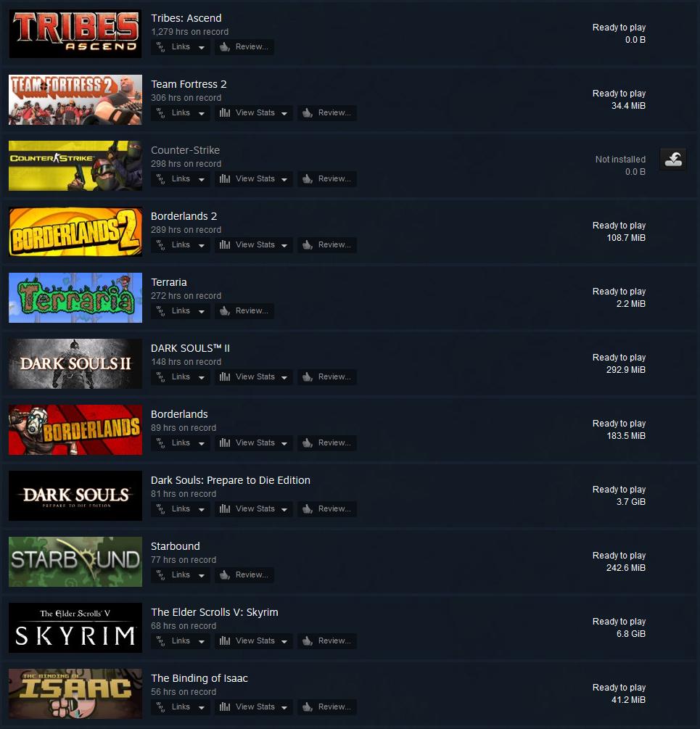700x729 pixels.
Task: Click the Starbound game banner thumbnail
Action: tap(75, 561)
